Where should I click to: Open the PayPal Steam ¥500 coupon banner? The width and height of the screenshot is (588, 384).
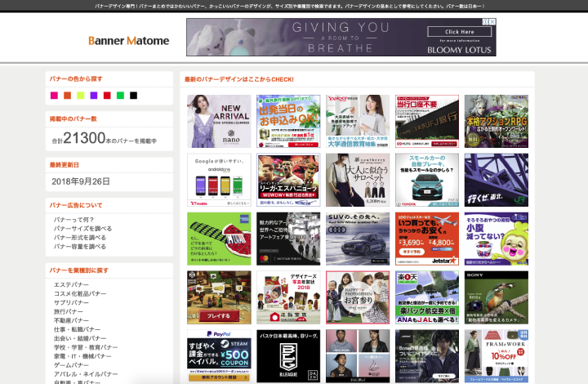[x=219, y=356]
